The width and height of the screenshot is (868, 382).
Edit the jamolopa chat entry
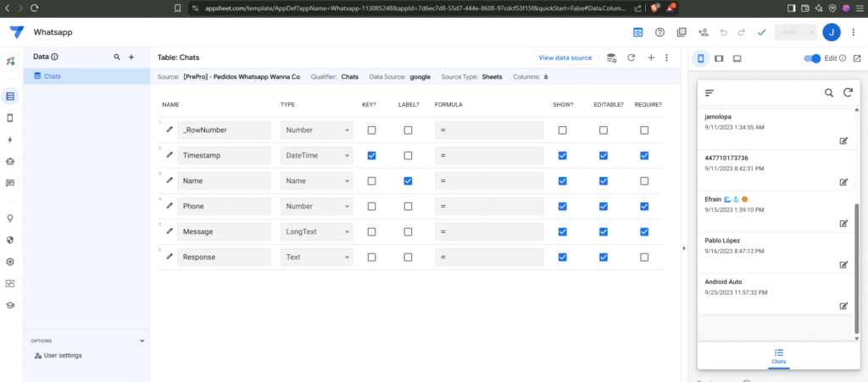(843, 141)
